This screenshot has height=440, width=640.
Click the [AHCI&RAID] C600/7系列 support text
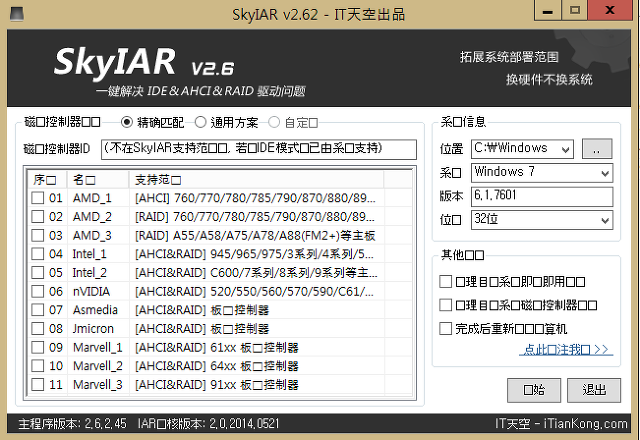coord(256,272)
